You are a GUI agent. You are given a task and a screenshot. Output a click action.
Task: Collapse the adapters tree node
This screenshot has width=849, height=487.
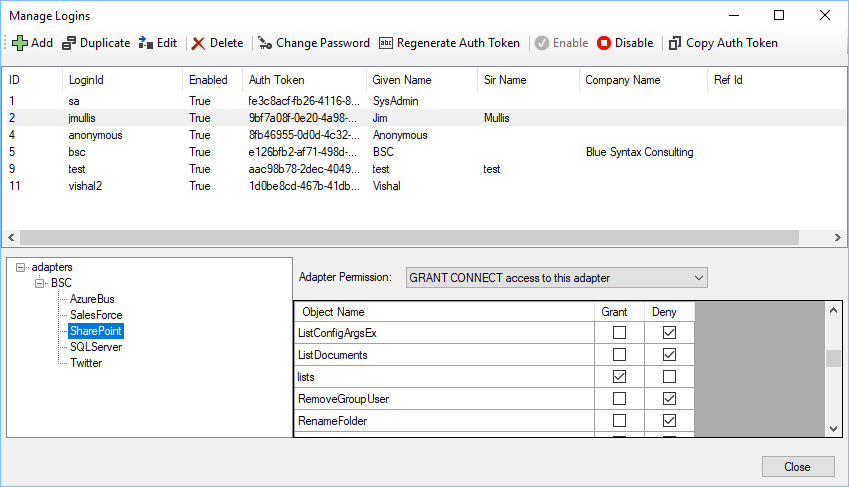tap(21, 268)
